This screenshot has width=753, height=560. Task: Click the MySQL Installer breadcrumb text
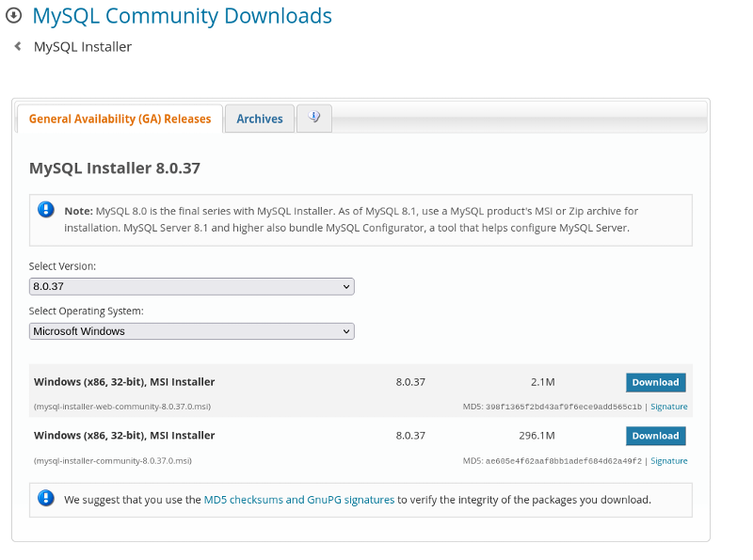pos(83,46)
